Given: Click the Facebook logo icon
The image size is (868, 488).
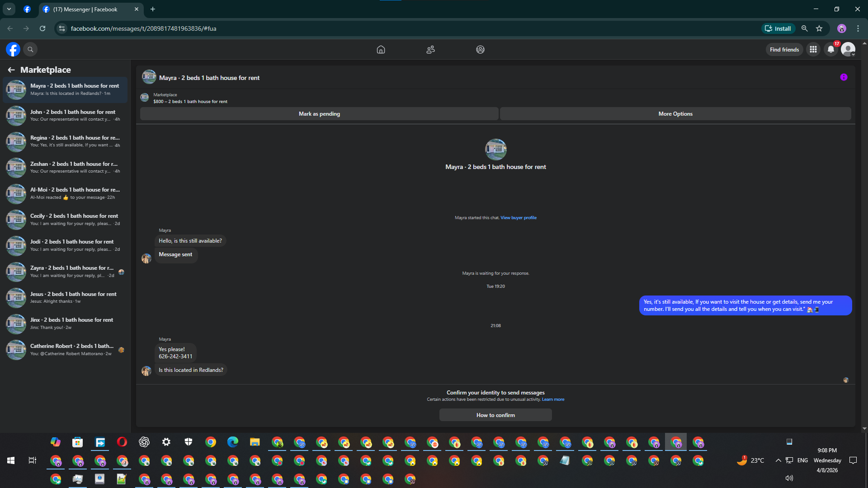Looking at the screenshot, I should click(13, 49).
